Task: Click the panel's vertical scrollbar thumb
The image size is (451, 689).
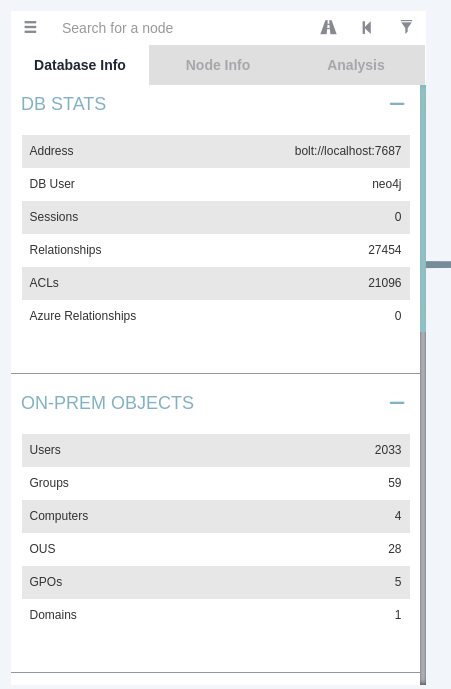Action: click(423, 209)
